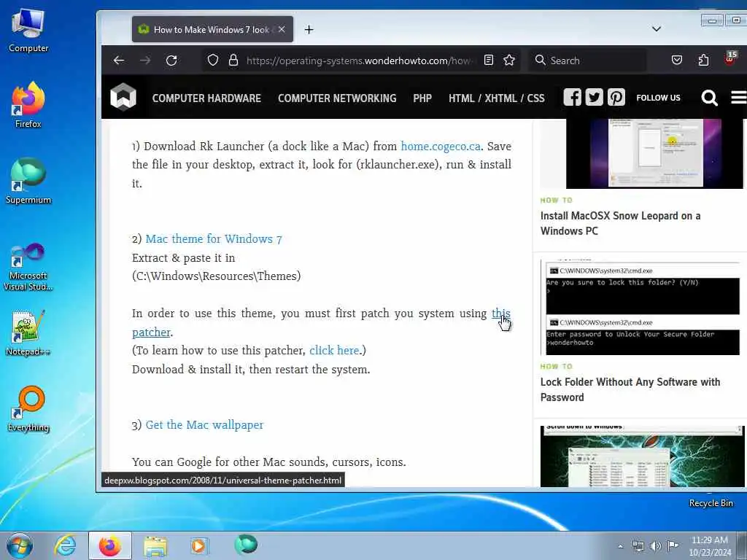Open the site hamburger menu

[739, 97]
